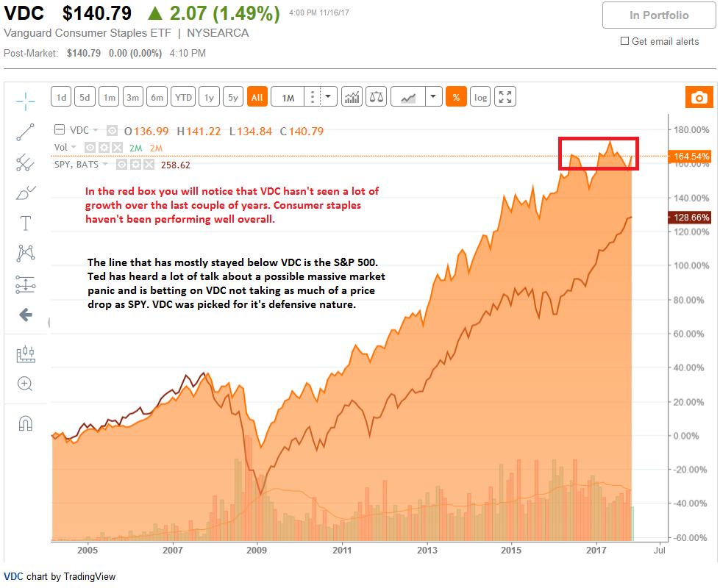Toggle logarithmic scale with log button
The width and height of the screenshot is (720, 588).
[480, 97]
